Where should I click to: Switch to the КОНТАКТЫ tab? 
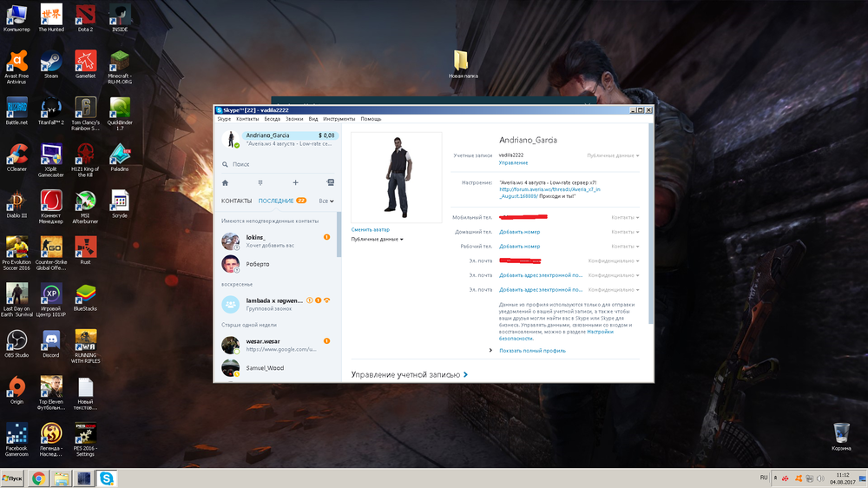tap(236, 201)
